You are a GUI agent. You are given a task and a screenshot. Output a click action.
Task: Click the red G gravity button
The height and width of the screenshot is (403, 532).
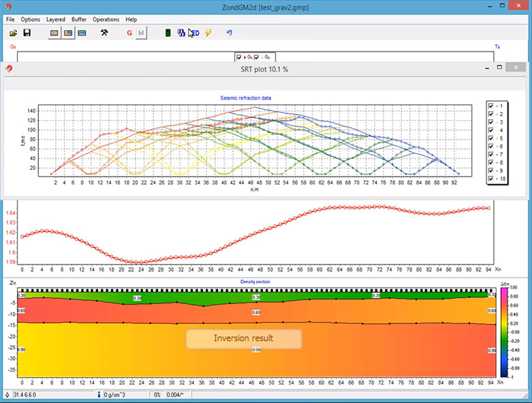[129, 33]
